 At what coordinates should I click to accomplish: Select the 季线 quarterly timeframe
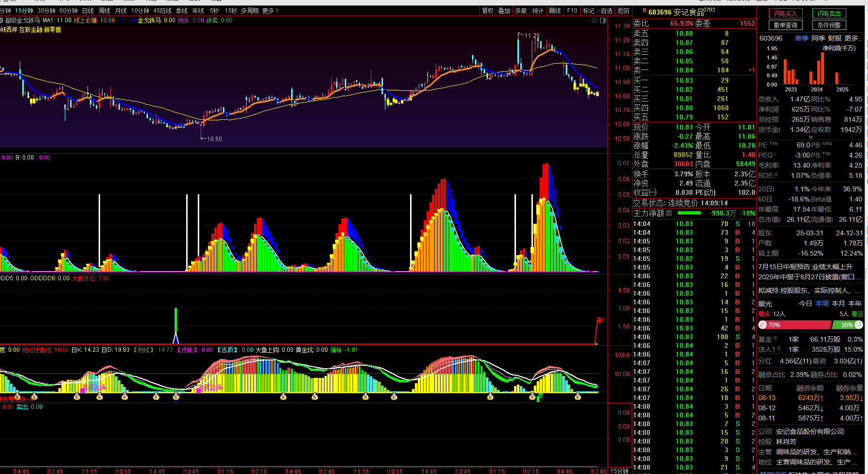point(182,11)
